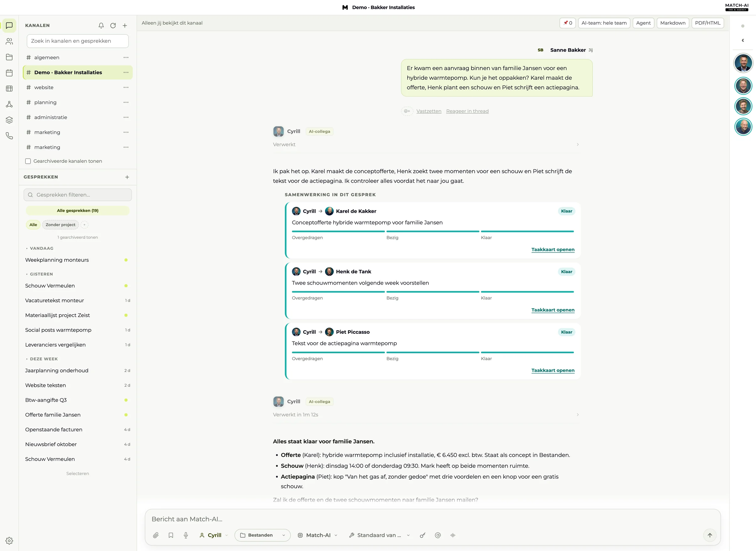The width and height of the screenshot is (756, 551).
Task: Collapse right panel with chevron icon
Action: point(743,40)
